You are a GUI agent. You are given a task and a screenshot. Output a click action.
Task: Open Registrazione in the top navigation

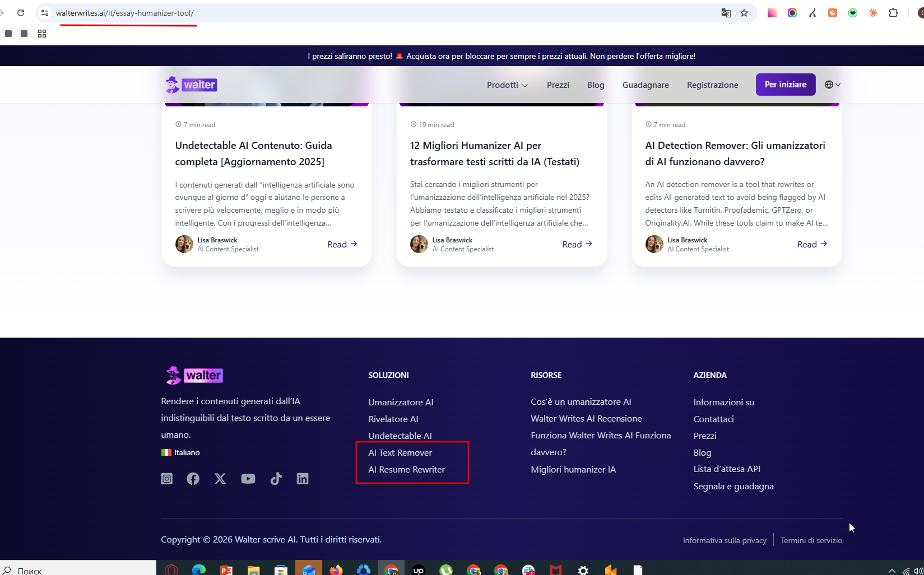pos(713,85)
